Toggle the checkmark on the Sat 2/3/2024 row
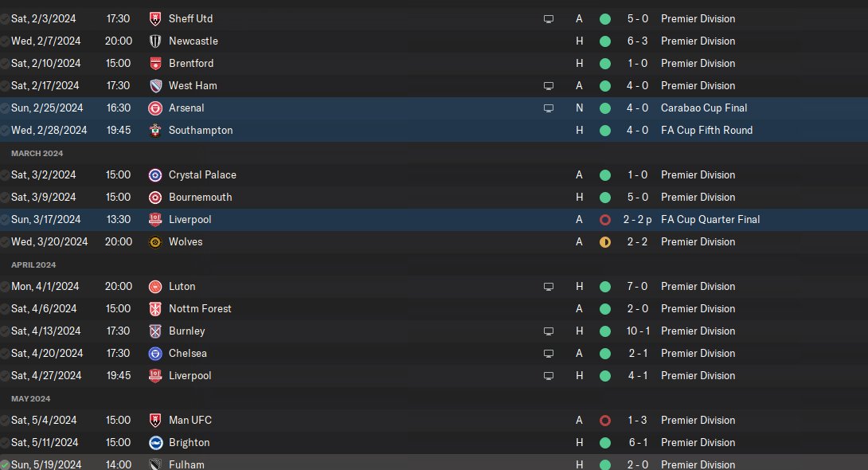The height and width of the screenshot is (470, 868). pos(5,19)
